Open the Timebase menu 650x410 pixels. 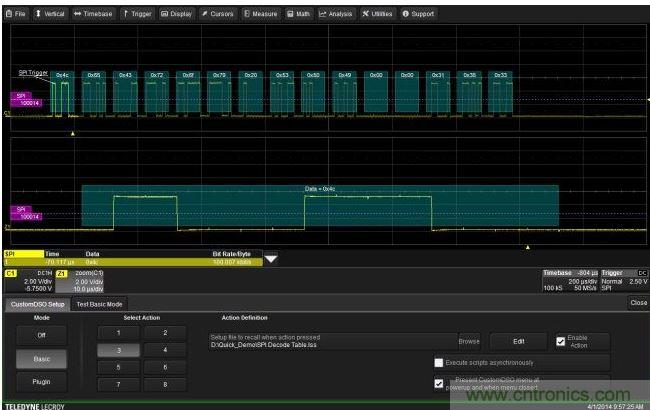(94, 14)
